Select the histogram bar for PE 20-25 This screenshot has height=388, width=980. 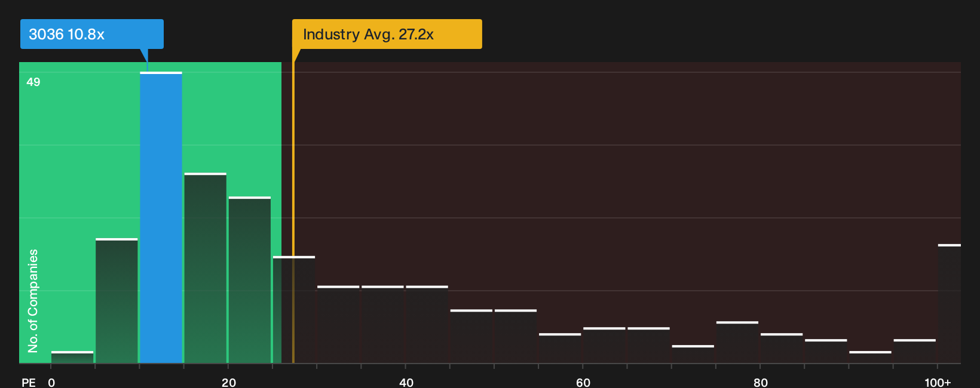click(249, 280)
